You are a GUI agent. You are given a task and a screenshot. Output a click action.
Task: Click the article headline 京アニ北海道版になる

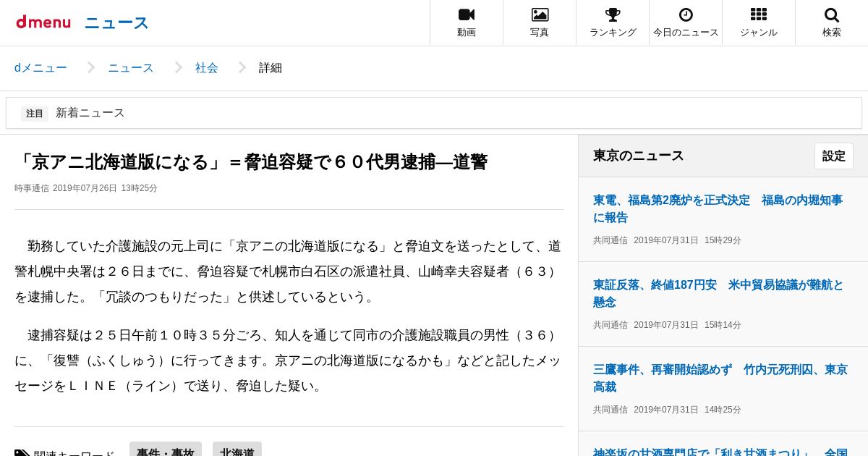coord(251,162)
